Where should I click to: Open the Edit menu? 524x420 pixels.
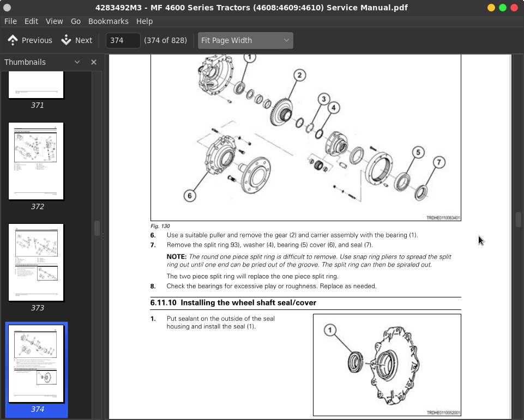pos(31,21)
